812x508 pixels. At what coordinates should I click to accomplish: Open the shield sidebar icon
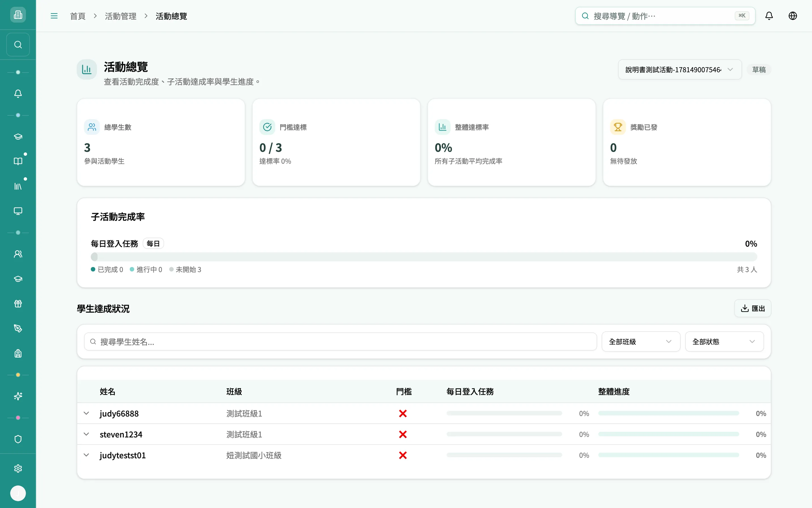coord(18,439)
